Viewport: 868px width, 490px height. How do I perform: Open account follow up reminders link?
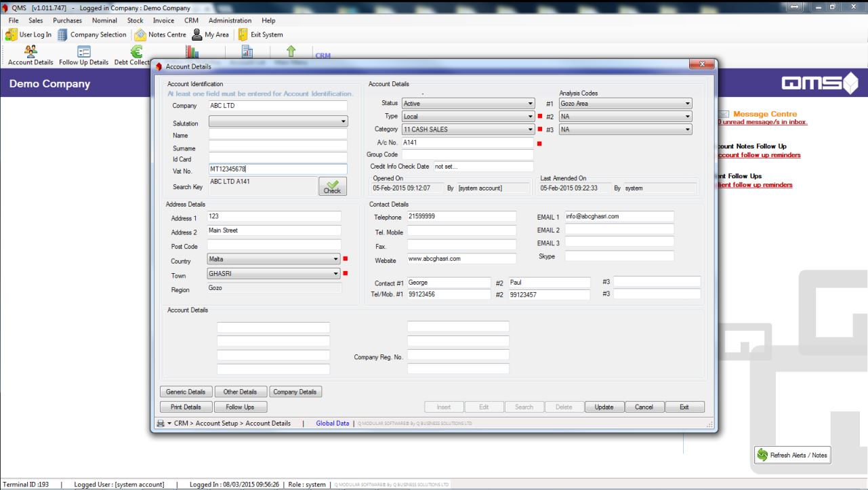coord(759,155)
